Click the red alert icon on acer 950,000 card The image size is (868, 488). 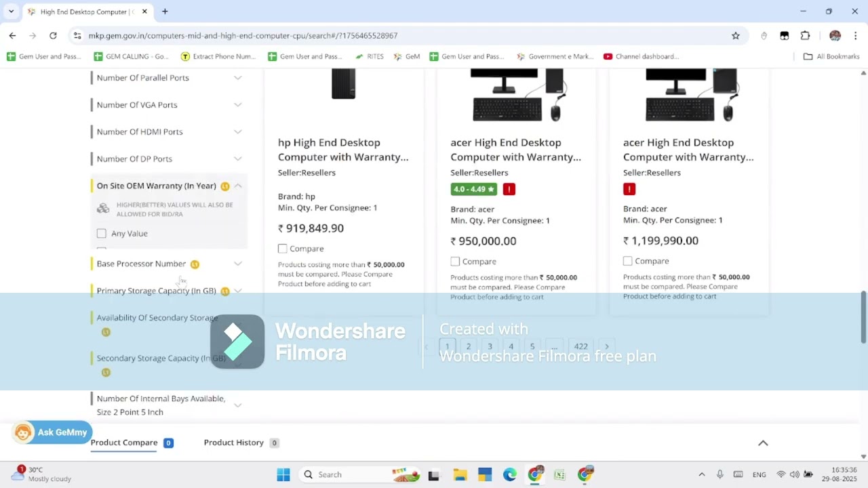pyautogui.click(x=509, y=189)
